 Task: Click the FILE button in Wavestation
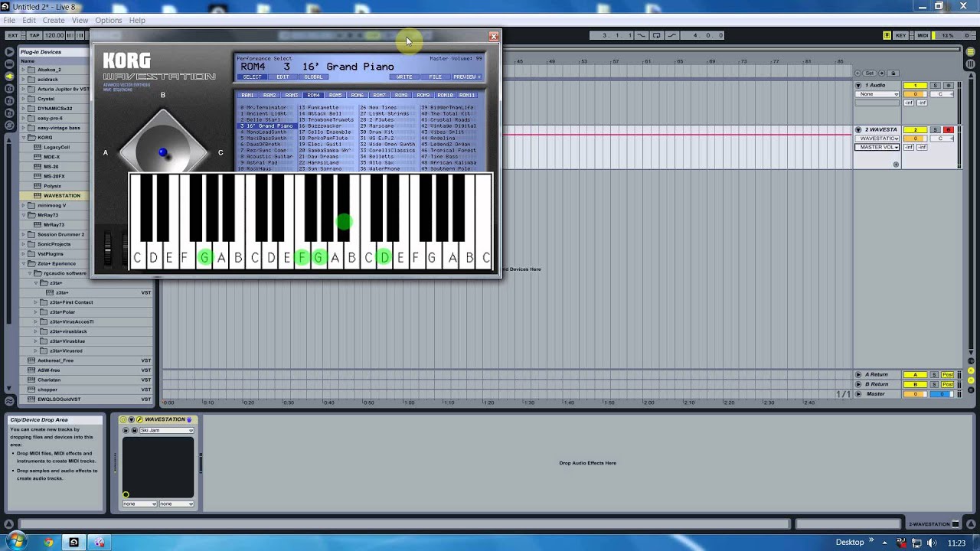click(435, 77)
